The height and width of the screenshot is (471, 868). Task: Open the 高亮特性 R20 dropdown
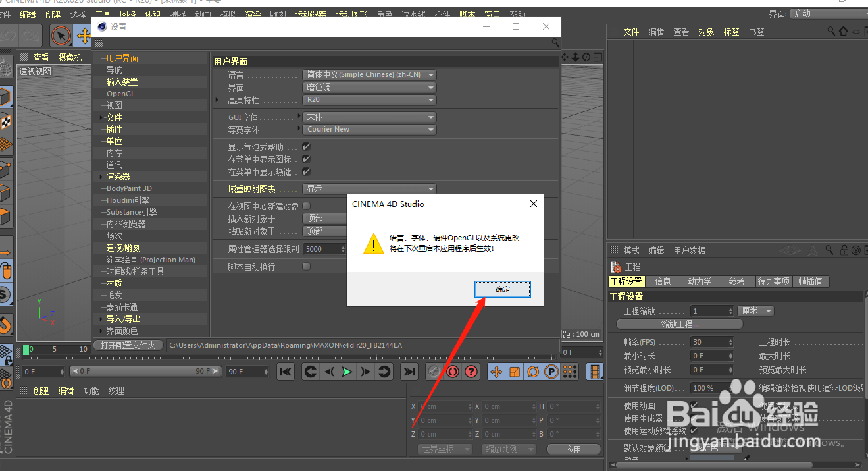[369, 100]
